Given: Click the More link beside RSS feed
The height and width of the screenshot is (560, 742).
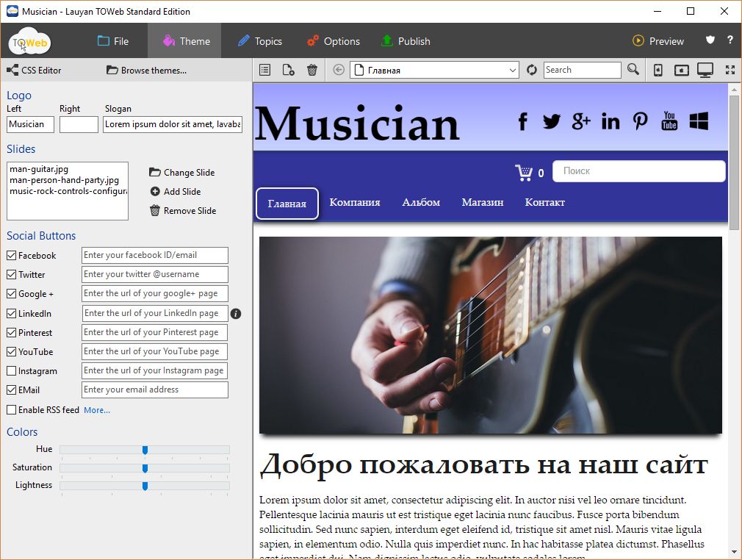Looking at the screenshot, I should point(96,410).
